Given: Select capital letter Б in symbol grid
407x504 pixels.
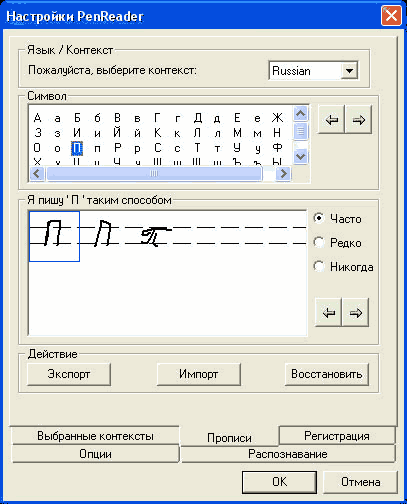Looking at the screenshot, I should coord(77,118).
